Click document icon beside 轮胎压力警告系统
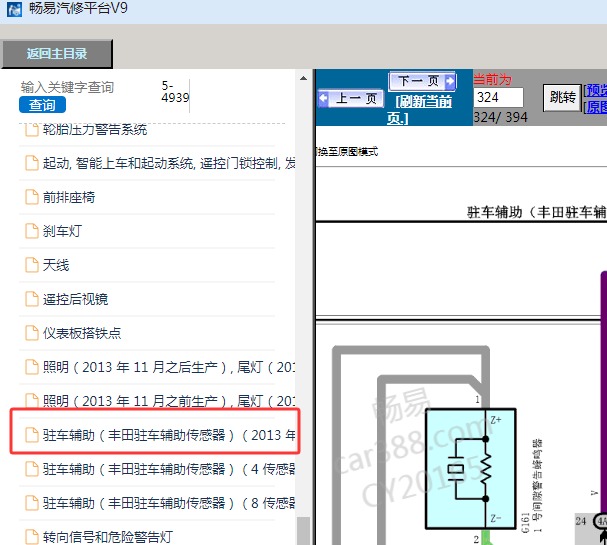Image resolution: width=607 pixels, height=545 pixels. tap(32, 130)
